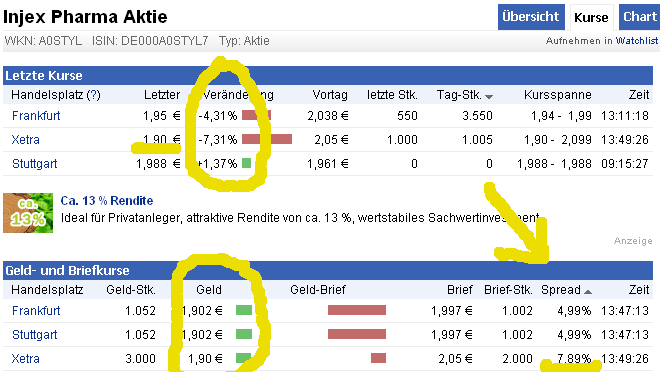The image size is (660, 372).
Task: Sort by Spread ascending arrow
Action: point(588,292)
